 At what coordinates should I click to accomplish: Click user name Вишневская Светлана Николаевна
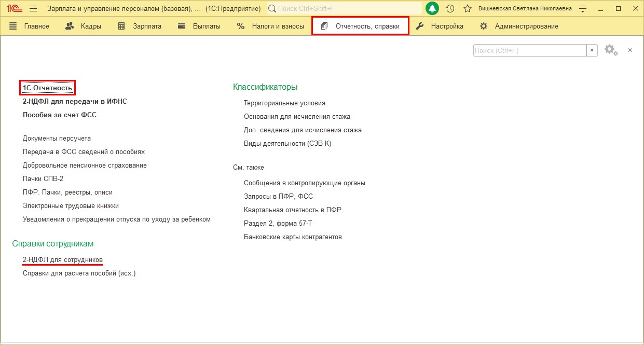(525, 9)
